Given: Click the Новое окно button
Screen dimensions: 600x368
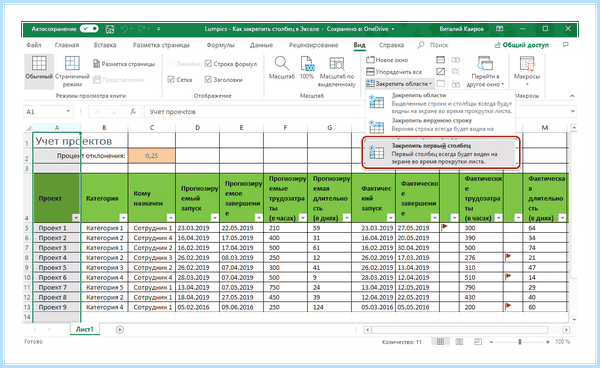Looking at the screenshot, I should click(x=387, y=60).
